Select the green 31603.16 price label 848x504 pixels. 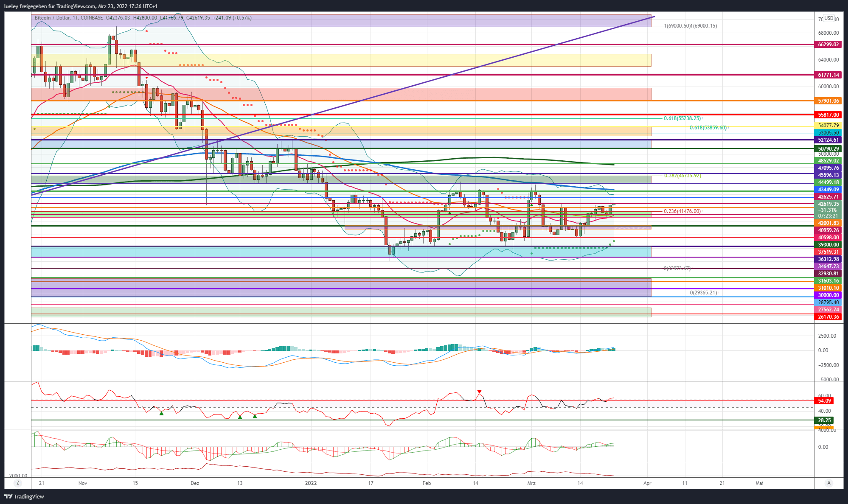click(828, 281)
